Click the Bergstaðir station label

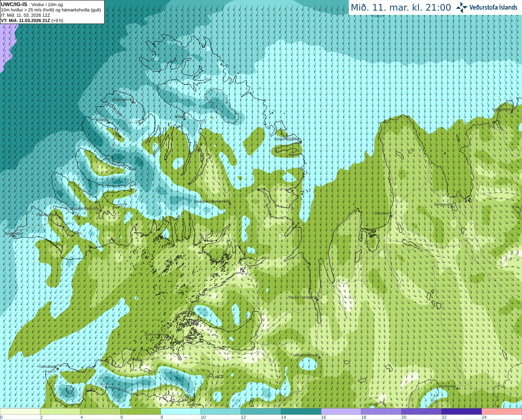point(443,204)
